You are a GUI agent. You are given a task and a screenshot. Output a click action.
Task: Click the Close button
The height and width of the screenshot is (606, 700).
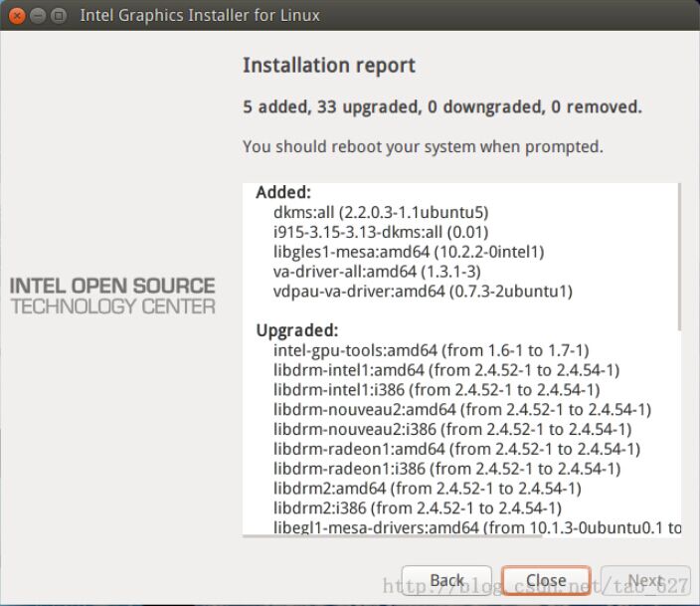546,580
